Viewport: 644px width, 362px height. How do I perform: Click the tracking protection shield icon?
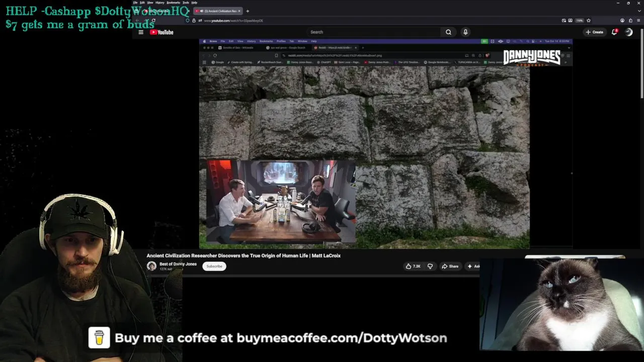click(x=188, y=21)
